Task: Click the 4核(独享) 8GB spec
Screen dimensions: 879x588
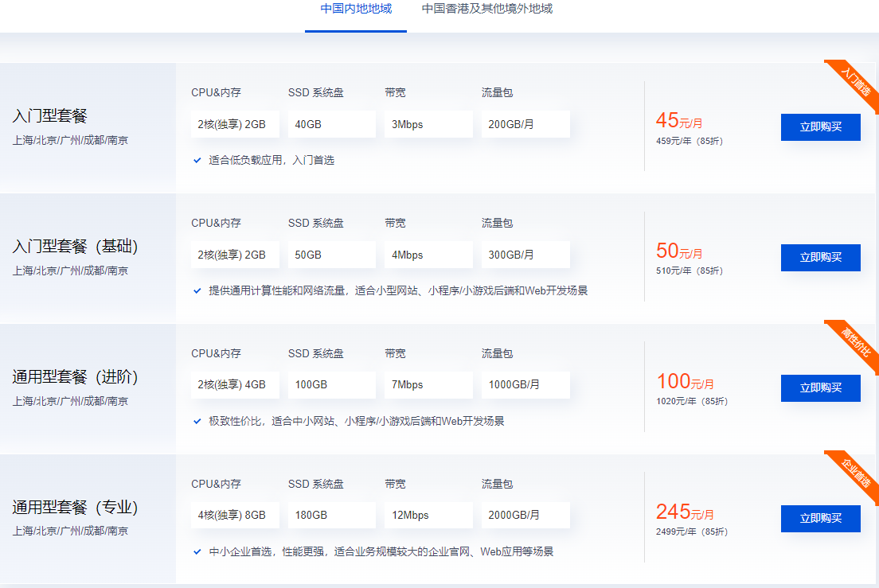Action: pyautogui.click(x=235, y=516)
